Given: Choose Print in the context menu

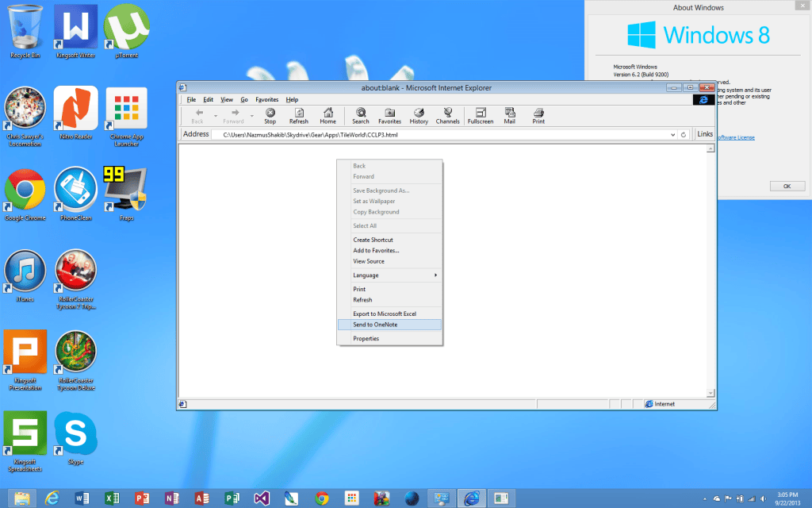Looking at the screenshot, I should pos(389,289).
